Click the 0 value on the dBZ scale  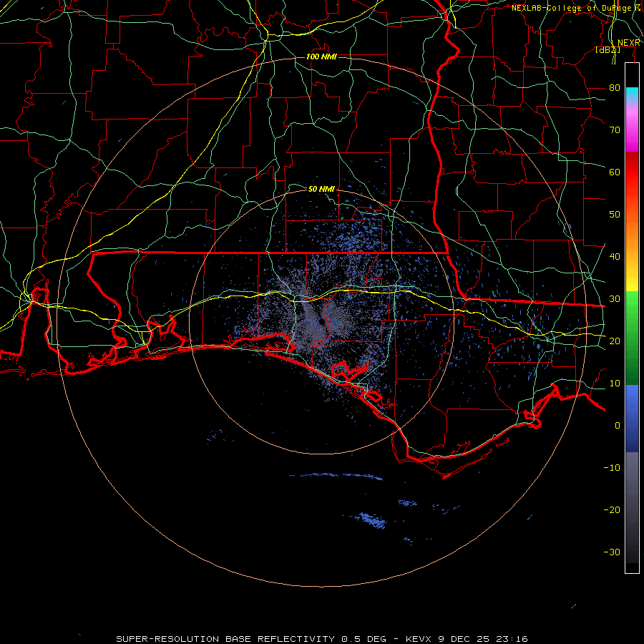click(618, 426)
